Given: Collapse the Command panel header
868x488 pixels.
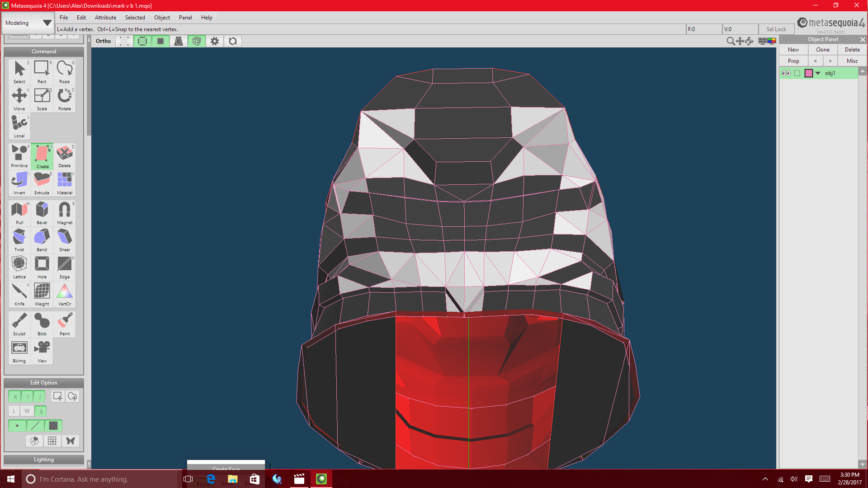Looking at the screenshot, I should [44, 52].
